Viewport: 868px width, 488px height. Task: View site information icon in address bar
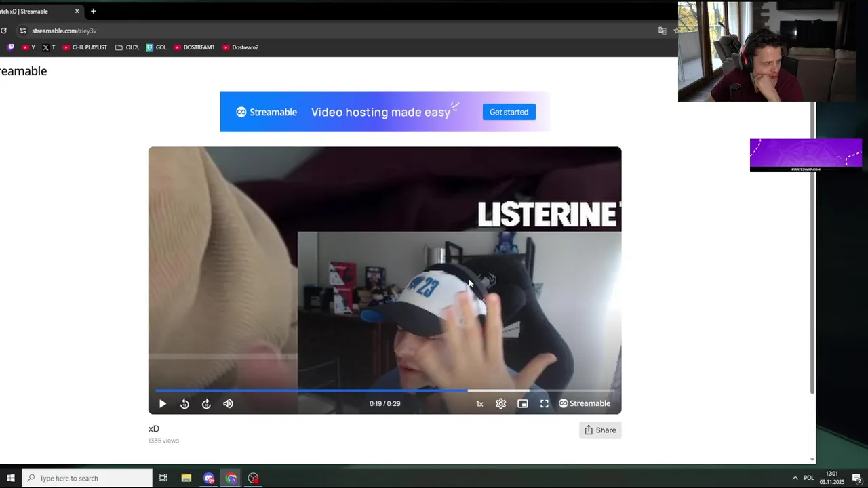pos(23,30)
